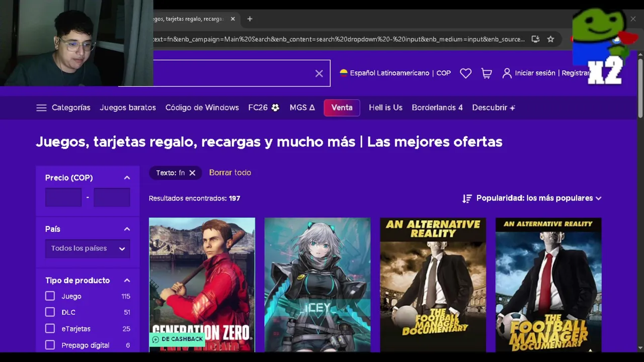Collapse the Precio (COP) filter section
Image resolution: width=644 pixels, height=362 pixels.
(127, 177)
